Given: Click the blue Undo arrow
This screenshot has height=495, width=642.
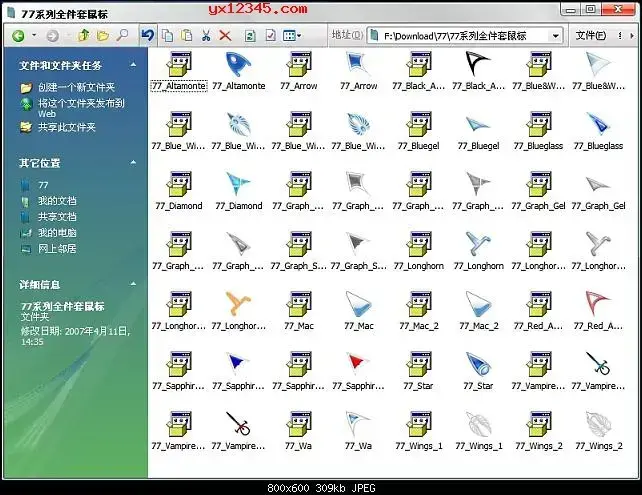Looking at the screenshot, I should (x=147, y=35).
